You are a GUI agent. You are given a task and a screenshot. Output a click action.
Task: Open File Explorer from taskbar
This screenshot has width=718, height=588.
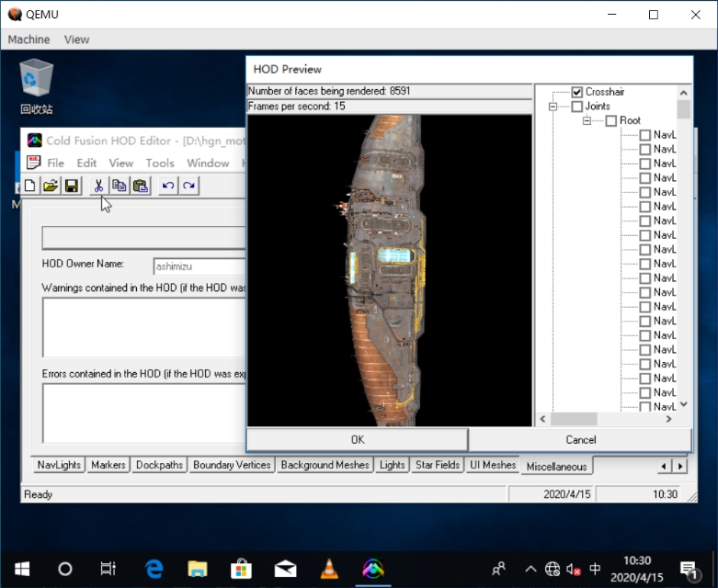[198, 569]
